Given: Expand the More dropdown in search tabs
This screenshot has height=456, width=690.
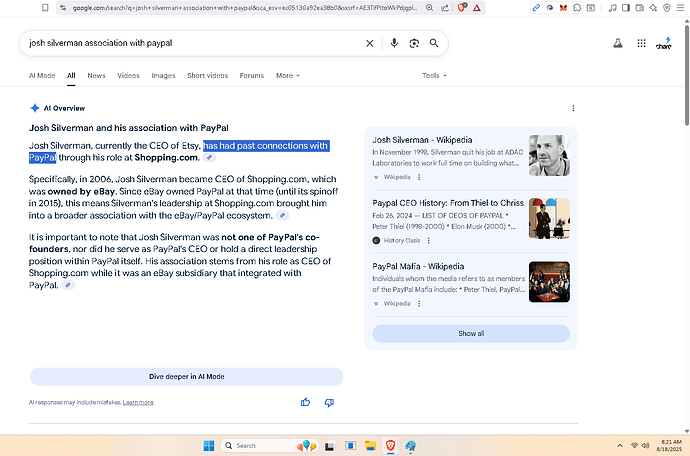Looking at the screenshot, I should coord(288,76).
